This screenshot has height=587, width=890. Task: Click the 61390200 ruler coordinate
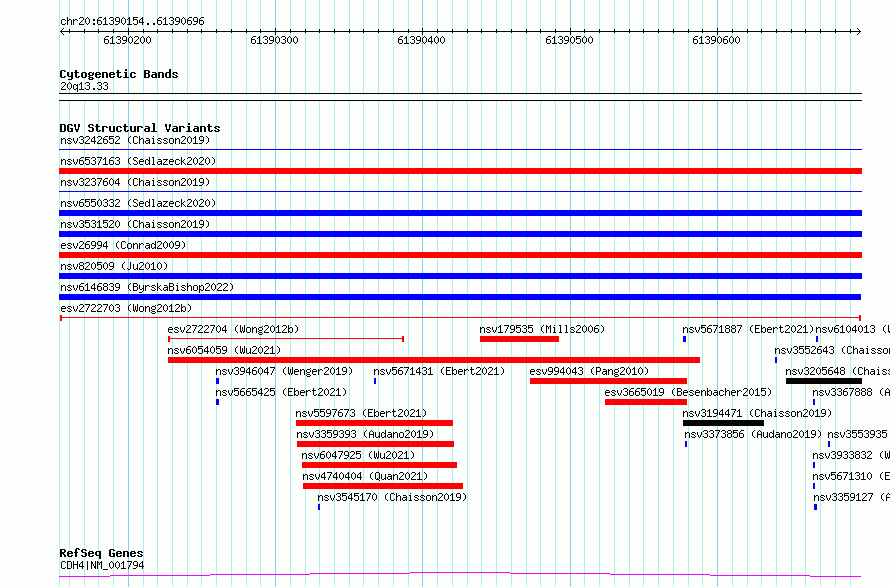(128, 40)
